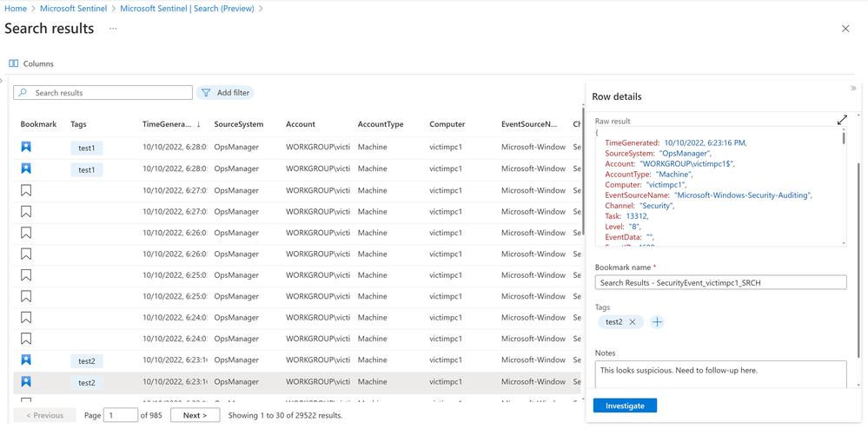868x429 pixels.
Task: Open the ellipsis menu beside Search results title
Action: point(113,29)
